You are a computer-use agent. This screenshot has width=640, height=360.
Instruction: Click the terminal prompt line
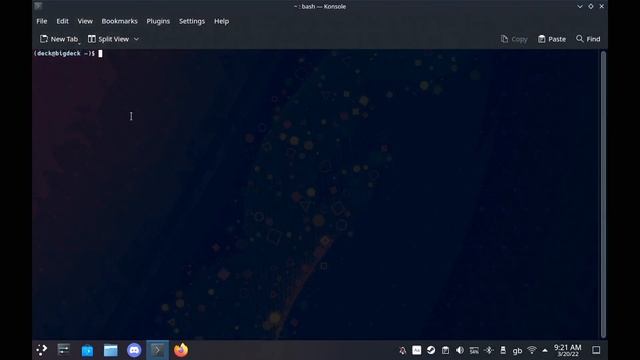click(68, 53)
